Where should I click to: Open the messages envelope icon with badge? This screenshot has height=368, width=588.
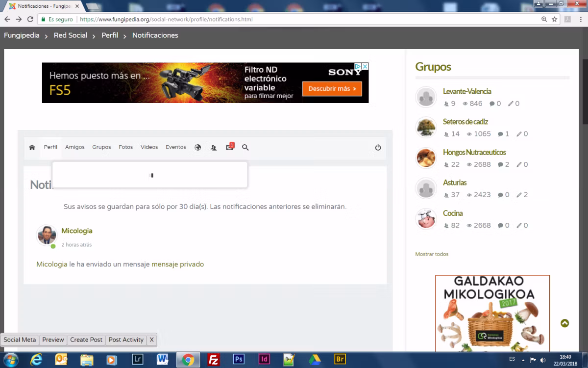point(230,147)
